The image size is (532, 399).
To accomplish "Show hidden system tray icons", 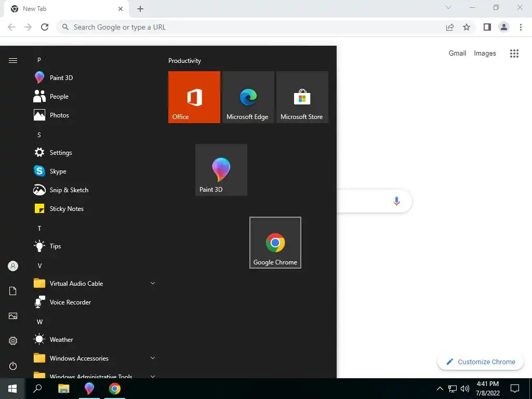I will click(x=440, y=389).
